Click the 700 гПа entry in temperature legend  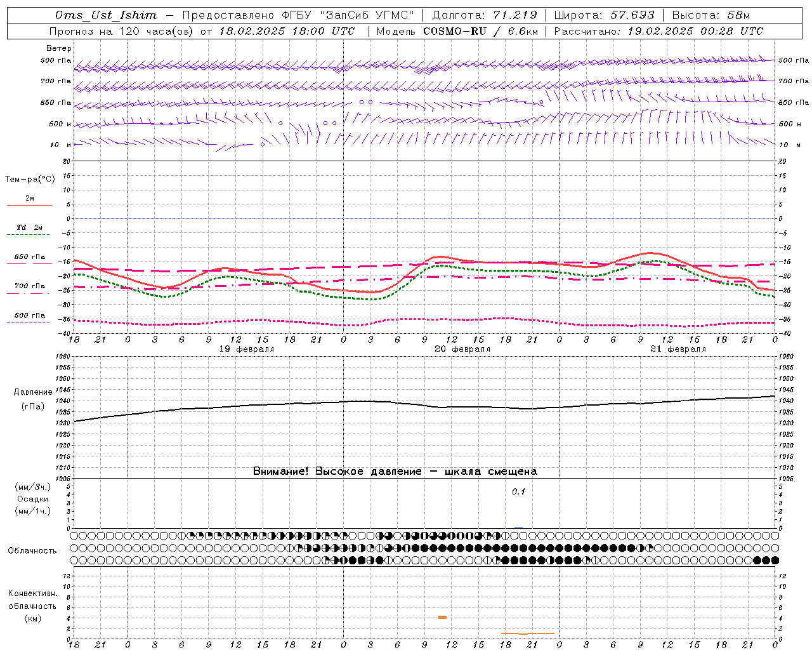[30, 286]
